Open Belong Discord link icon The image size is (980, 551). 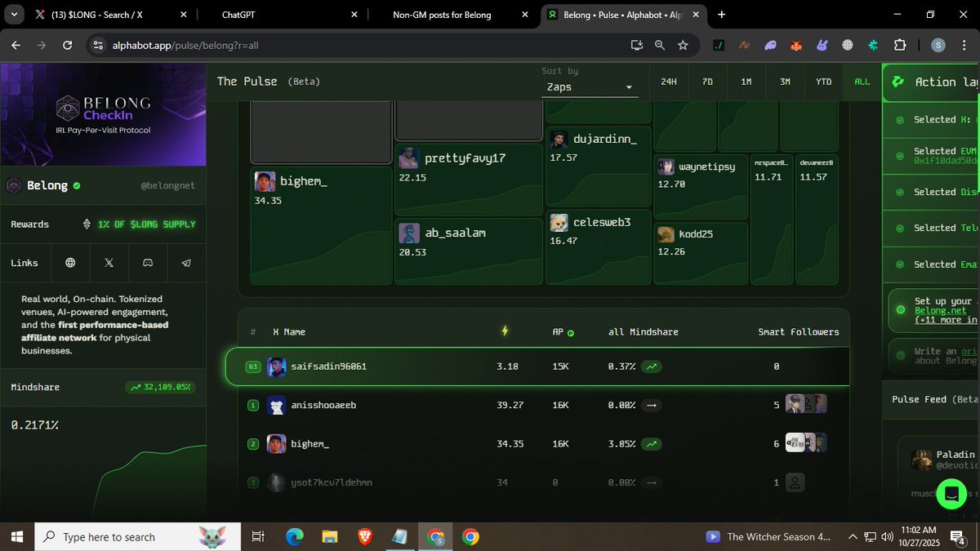click(x=148, y=263)
